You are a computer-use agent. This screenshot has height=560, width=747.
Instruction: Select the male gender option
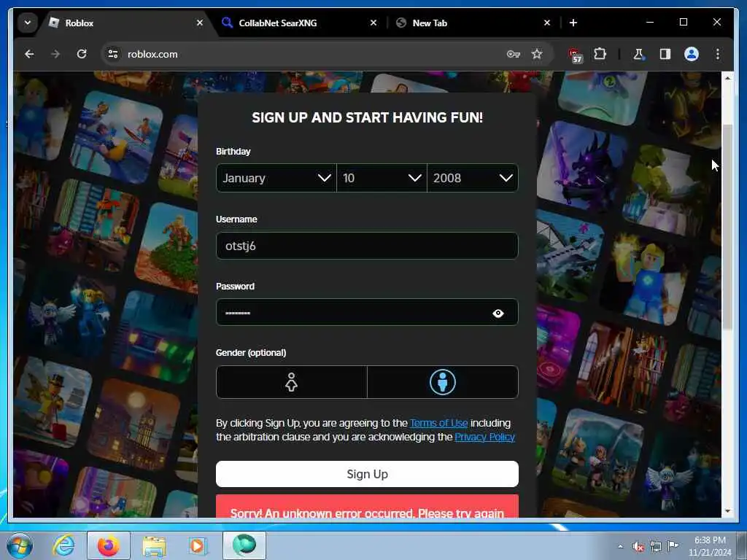point(443,382)
